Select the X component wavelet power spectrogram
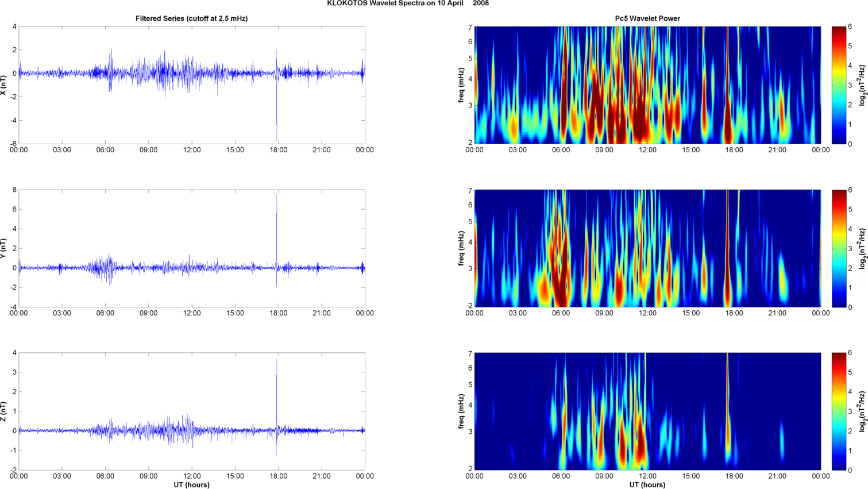The image size is (868, 489). (647, 85)
